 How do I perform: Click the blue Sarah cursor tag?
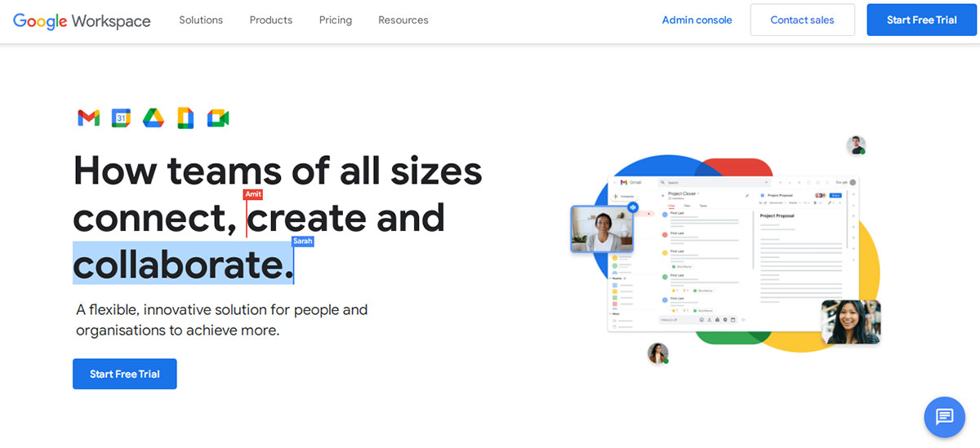pos(303,242)
